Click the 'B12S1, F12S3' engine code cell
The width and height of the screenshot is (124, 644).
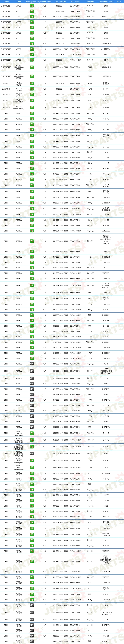coord(106,84)
